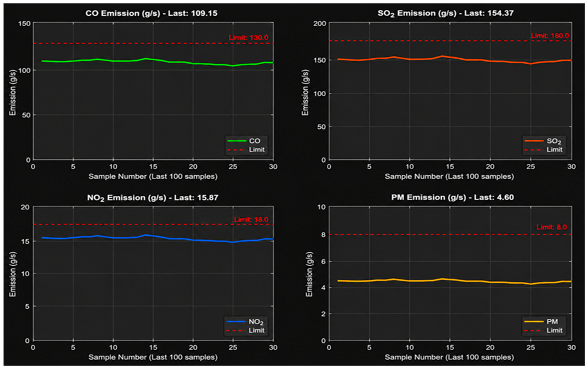Click the SO2 Emission chart title

[x=446, y=13]
